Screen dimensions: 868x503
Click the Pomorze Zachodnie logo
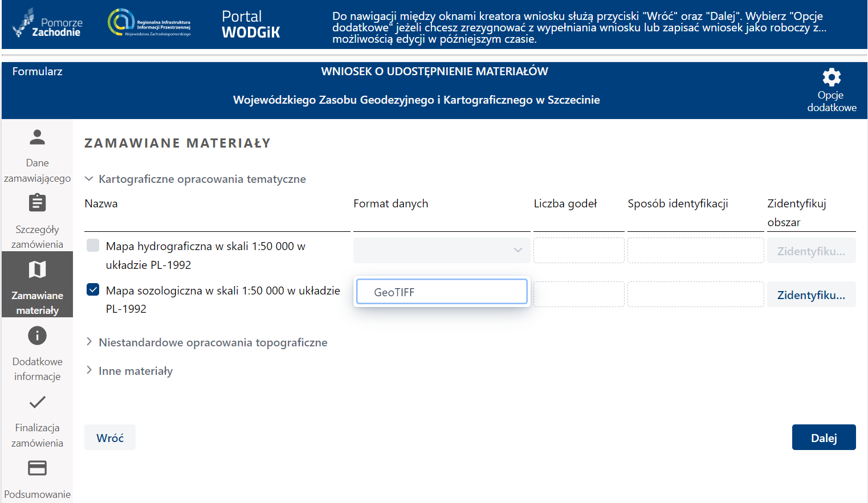pos(47,24)
